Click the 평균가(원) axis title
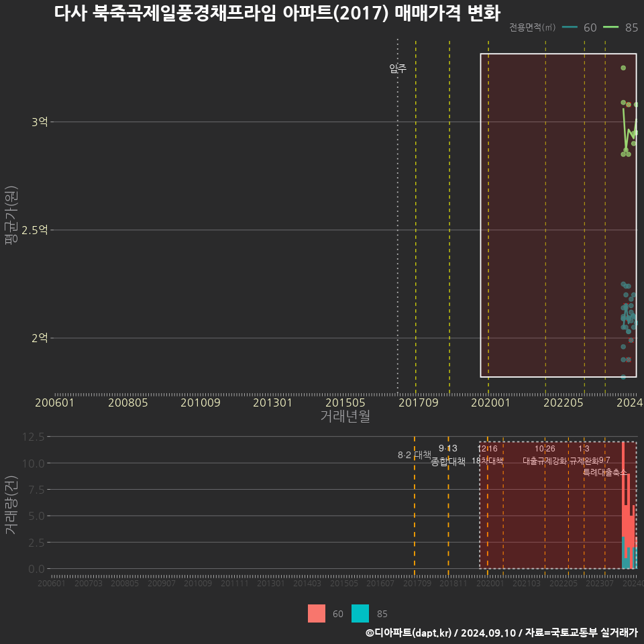This screenshot has height=644, width=644. [11, 215]
